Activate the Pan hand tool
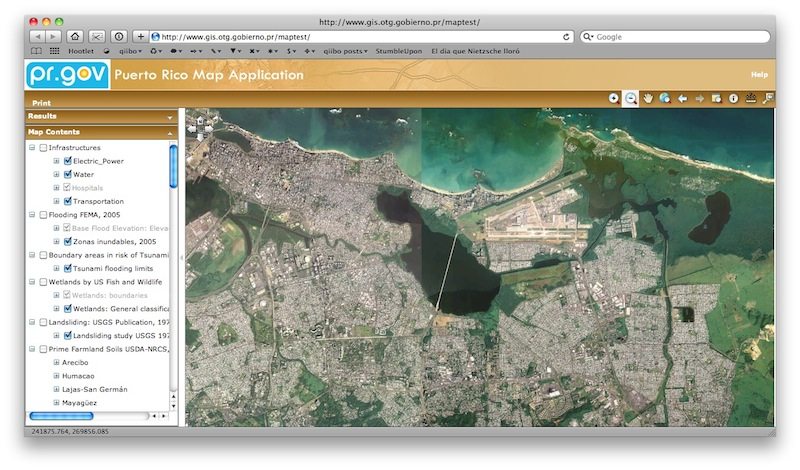The height and width of the screenshot is (470, 800). pos(648,98)
